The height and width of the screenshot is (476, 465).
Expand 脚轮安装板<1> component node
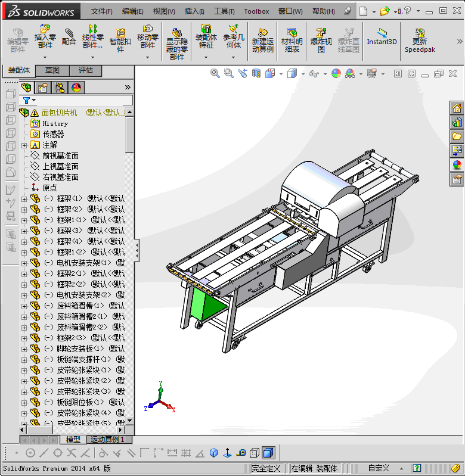tap(24, 349)
